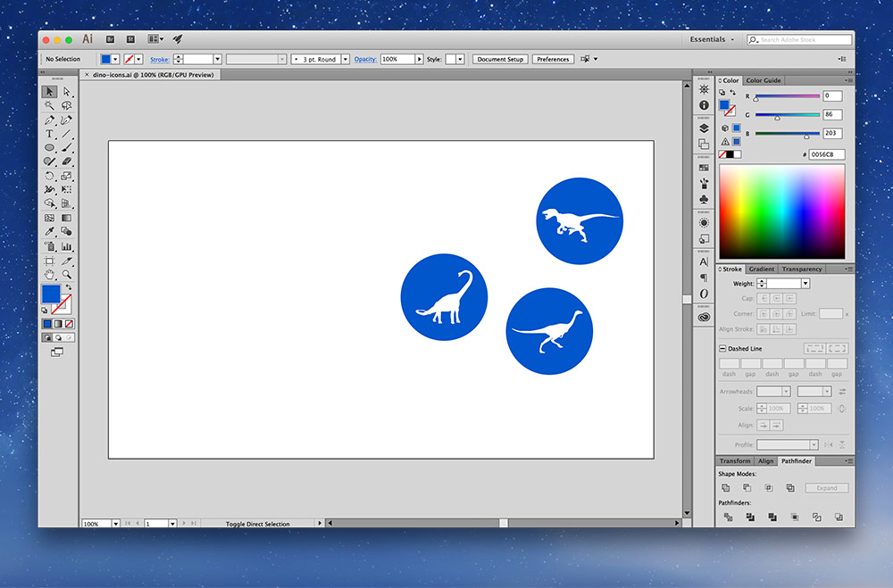Select the Type tool in the toolbar

[48, 131]
